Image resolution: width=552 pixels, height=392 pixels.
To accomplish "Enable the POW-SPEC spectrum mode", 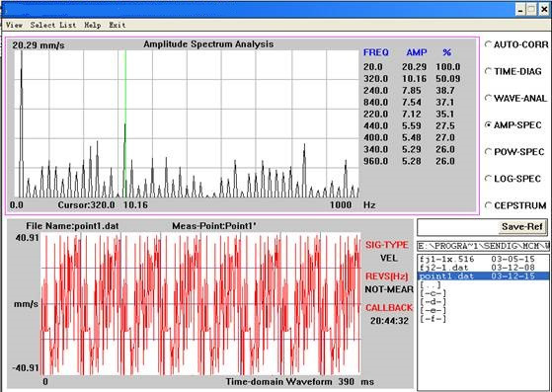I will point(514,152).
